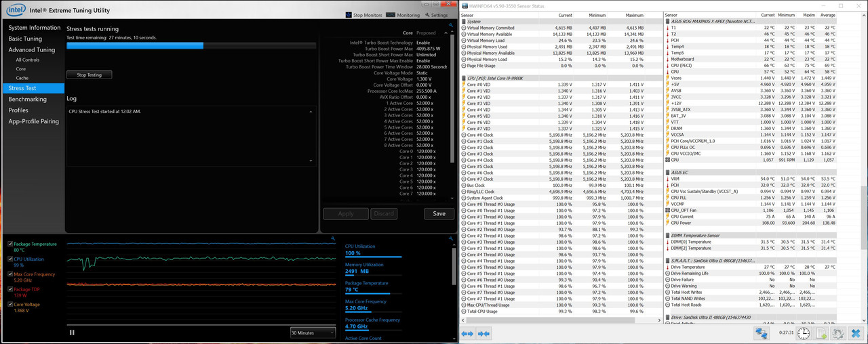868x344 pixels.
Task: Click the CPU Utilization 100 % bar
Action: (x=373, y=257)
